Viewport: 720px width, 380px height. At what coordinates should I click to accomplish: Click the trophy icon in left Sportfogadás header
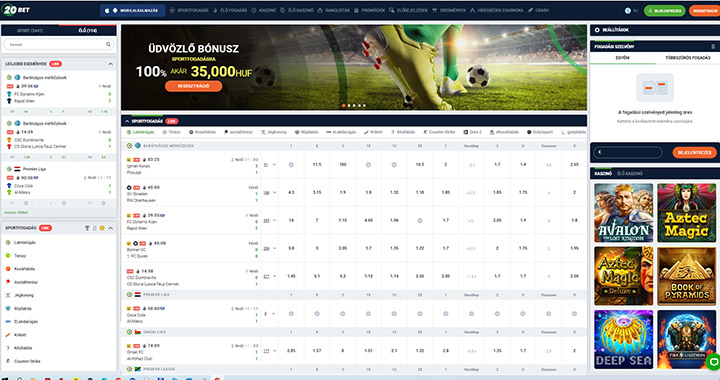pyautogui.click(x=87, y=228)
